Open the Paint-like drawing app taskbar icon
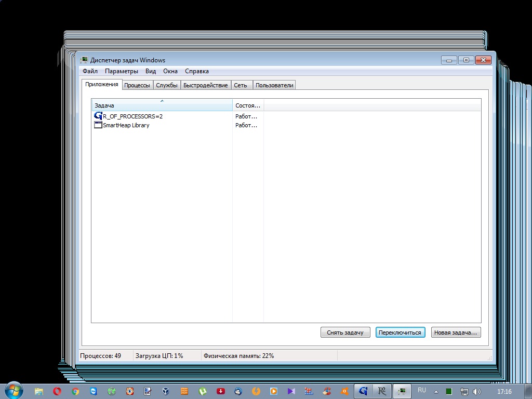 [x=148, y=391]
